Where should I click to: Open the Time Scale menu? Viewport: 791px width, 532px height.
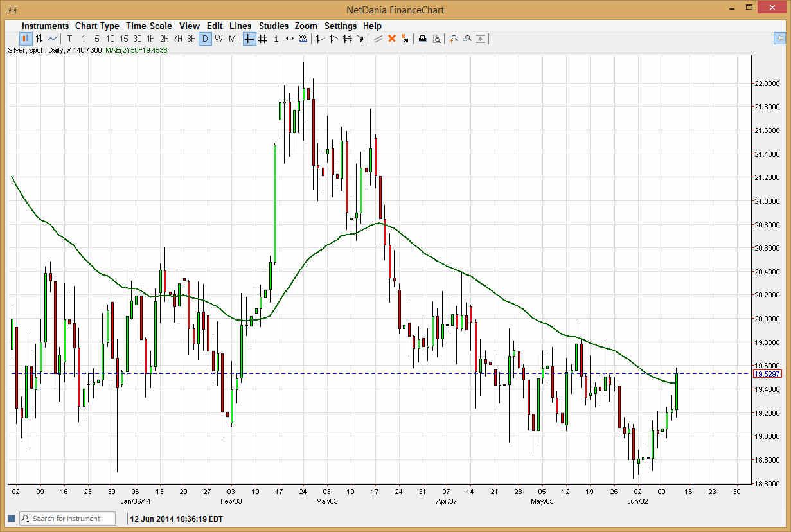148,26
